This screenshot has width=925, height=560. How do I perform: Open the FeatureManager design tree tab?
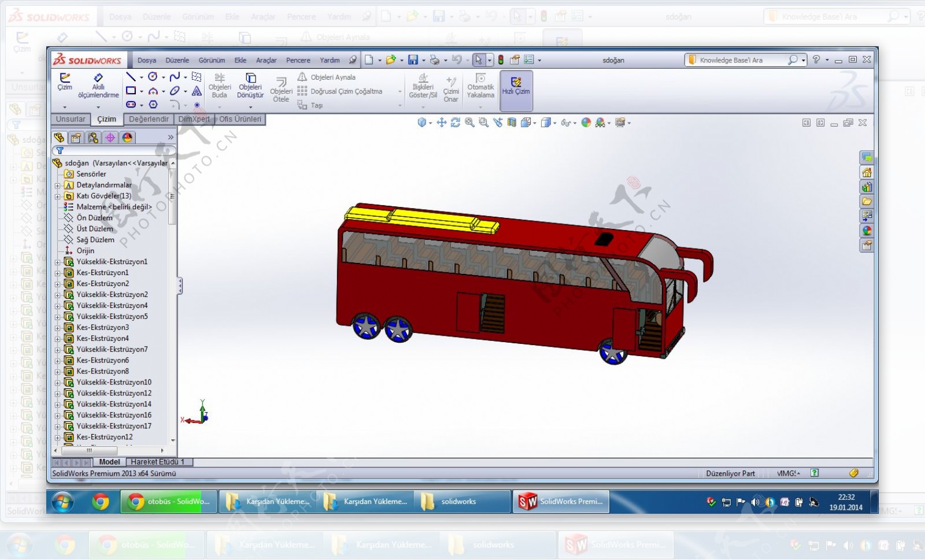click(59, 137)
